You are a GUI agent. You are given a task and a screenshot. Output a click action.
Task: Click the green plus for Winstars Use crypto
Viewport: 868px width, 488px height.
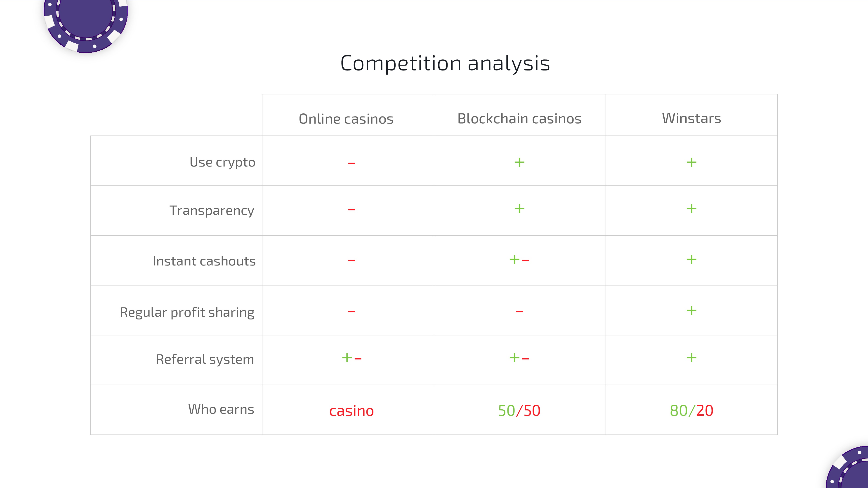[x=691, y=162]
